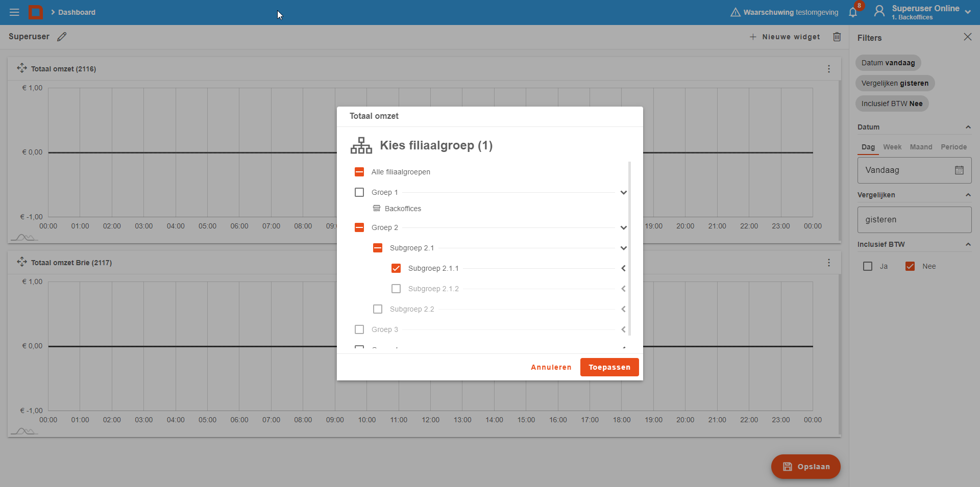Enable the Ja checkbox for Inclusief BTW
This screenshot has height=487, width=980.
868,266
